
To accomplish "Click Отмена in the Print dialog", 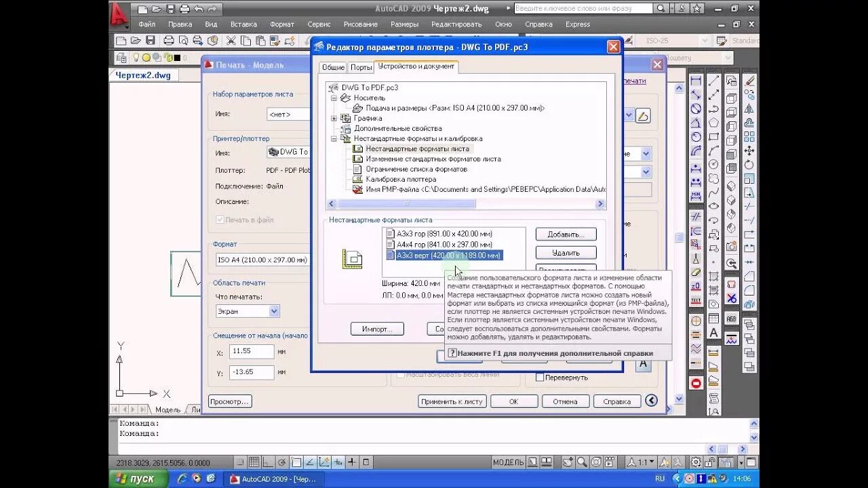I will tap(565, 401).
